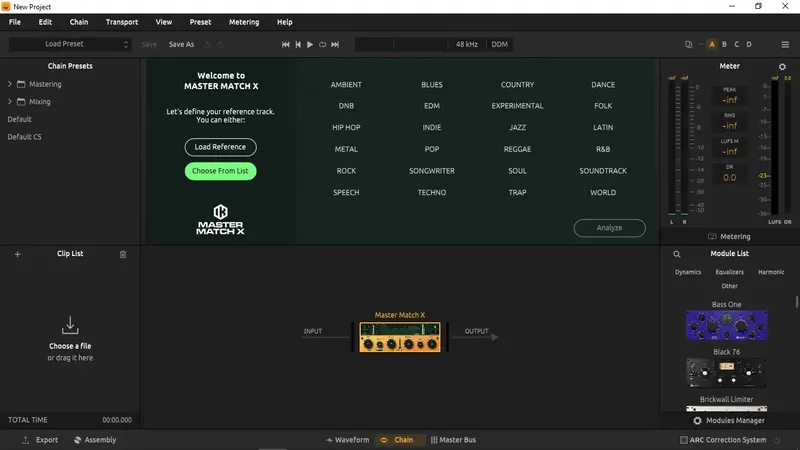Image resolution: width=800 pixels, height=450 pixels.
Task: Open the hamburger menu at top right
Action: [785, 44]
